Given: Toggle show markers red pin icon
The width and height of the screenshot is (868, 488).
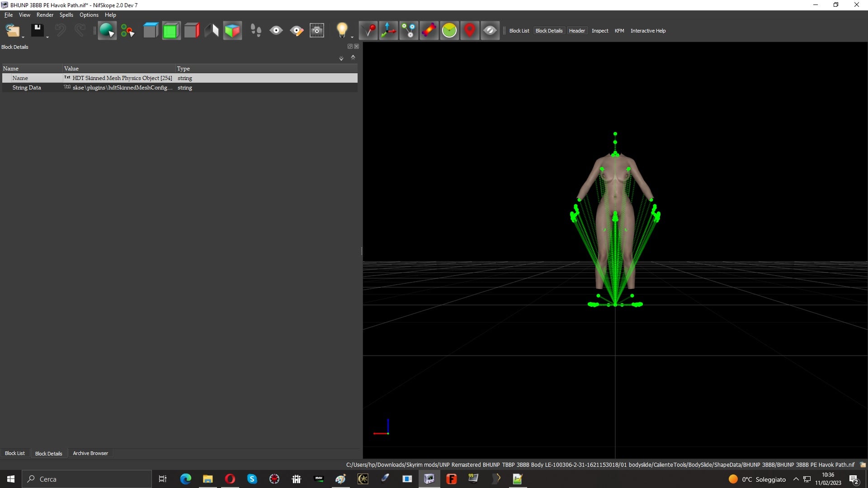Looking at the screenshot, I should [x=470, y=31].
